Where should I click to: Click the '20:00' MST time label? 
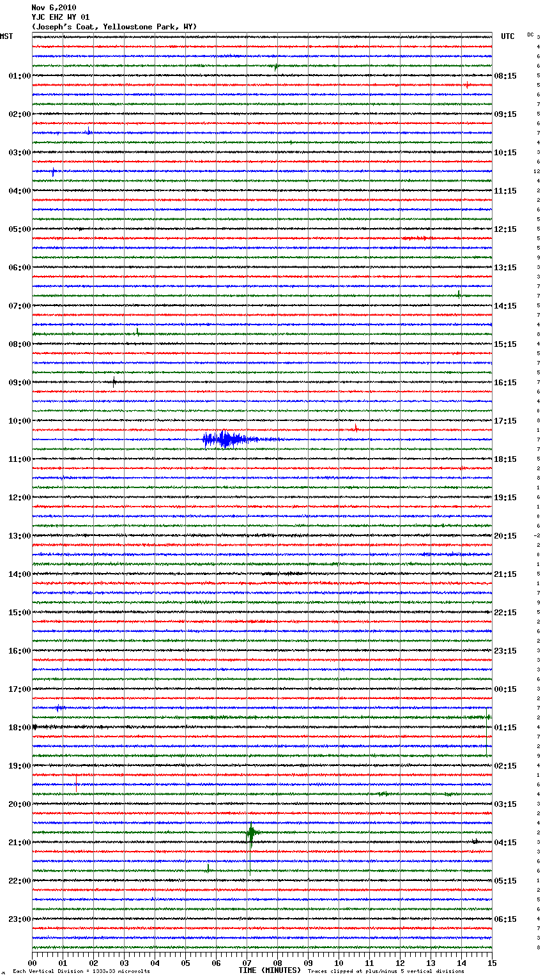(20, 804)
